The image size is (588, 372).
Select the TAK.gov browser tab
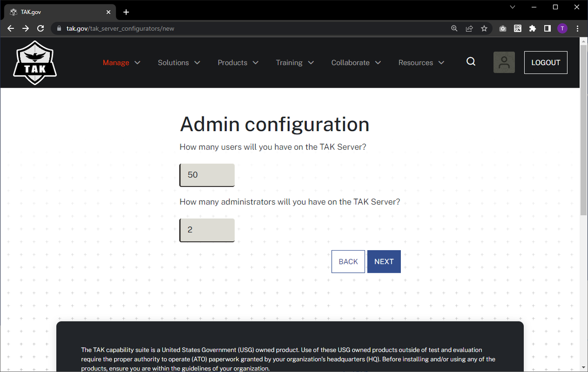tap(60, 12)
